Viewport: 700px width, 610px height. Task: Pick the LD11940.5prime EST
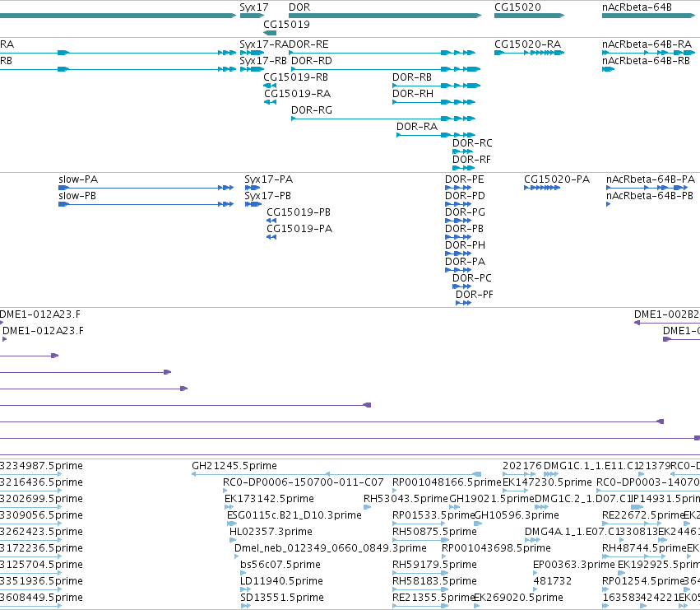tap(281, 582)
